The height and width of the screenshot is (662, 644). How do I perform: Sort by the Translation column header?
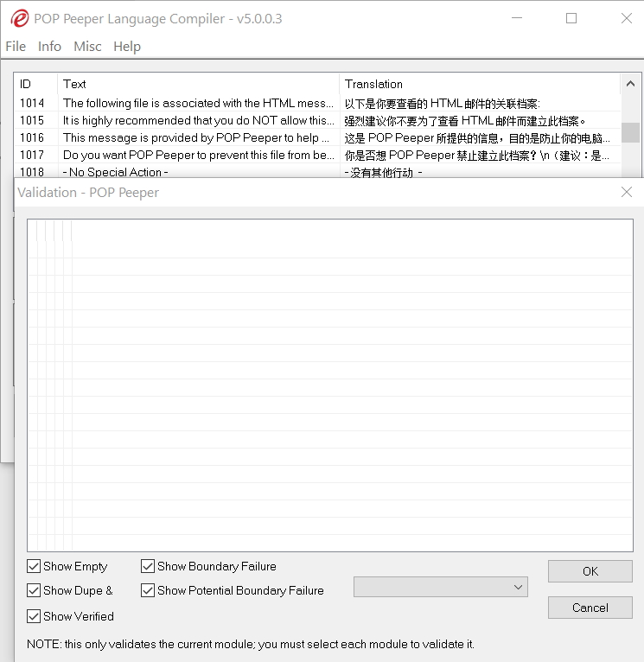(480, 84)
